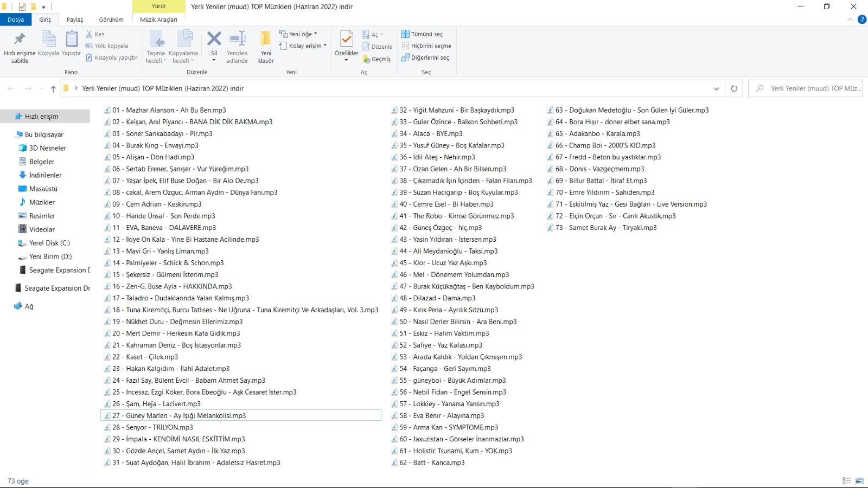
Task: Click the refresh button beside address bar
Action: pyautogui.click(x=734, y=88)
